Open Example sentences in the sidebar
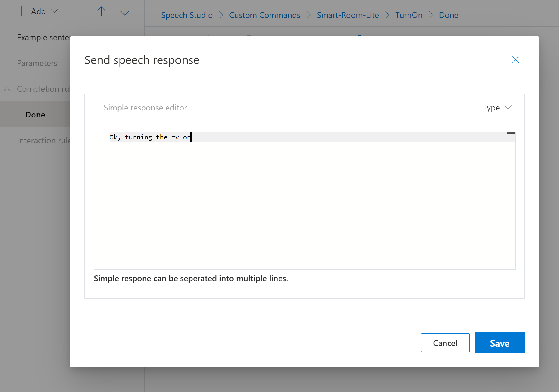The image size is (559, 392). tap(44, 38)
